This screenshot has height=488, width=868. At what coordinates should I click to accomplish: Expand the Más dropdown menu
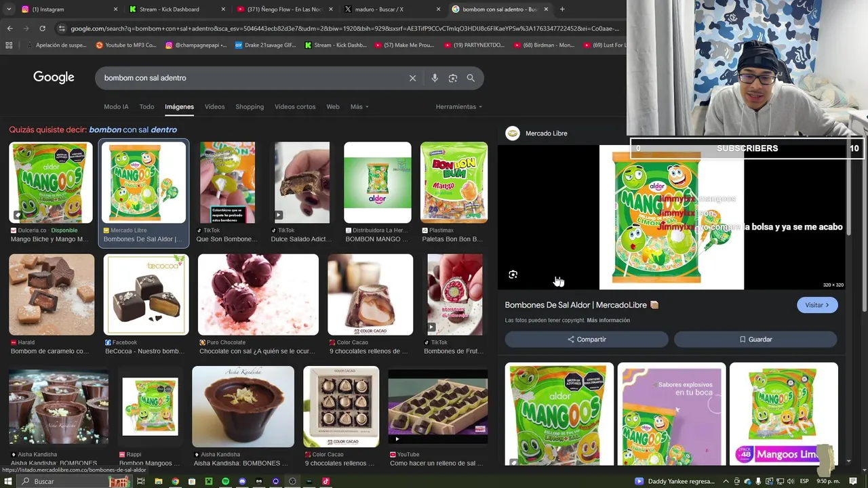tap(359, 106)
